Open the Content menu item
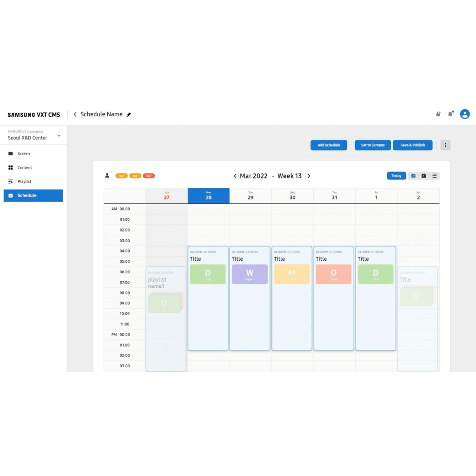The width and height of the screenshot is (476, 476). pyautogui.click(x=25, y=168)
